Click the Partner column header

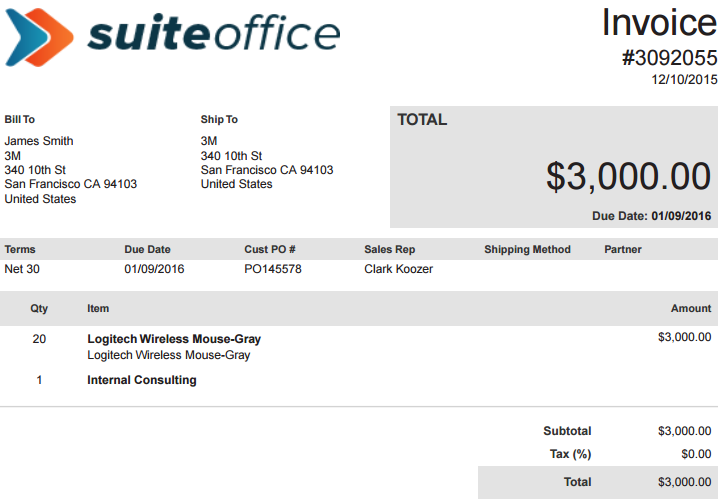point(623,249)
